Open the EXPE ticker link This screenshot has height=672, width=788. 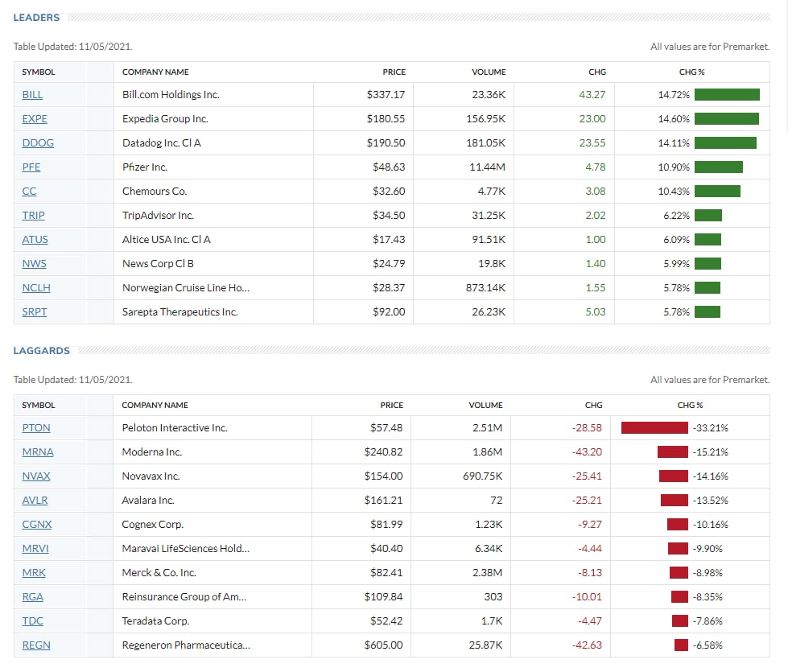[x=35, y=118]
